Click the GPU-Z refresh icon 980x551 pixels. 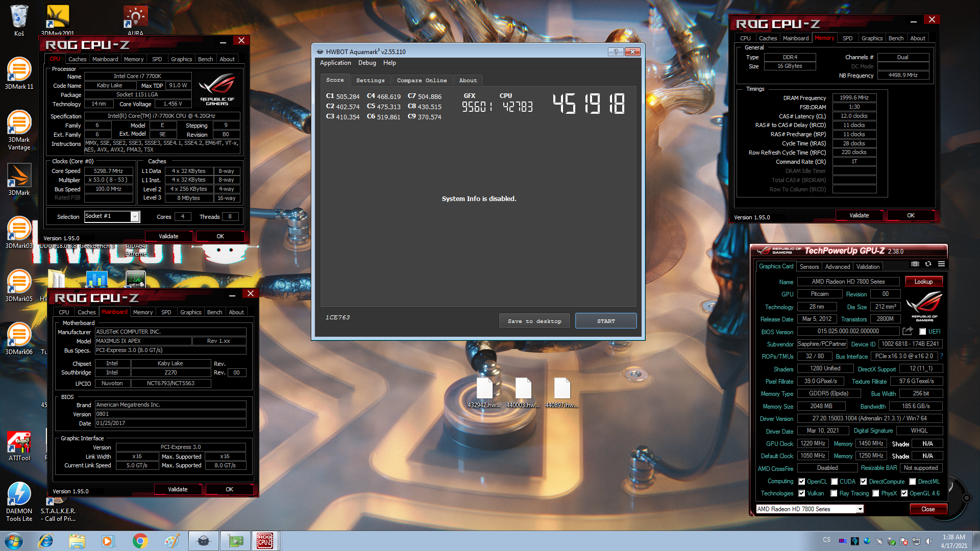pos(928,264)
